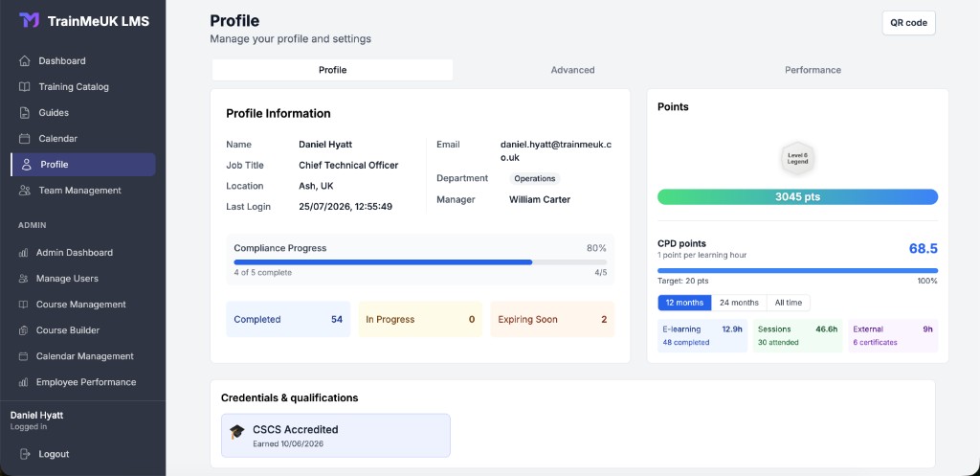Click the Completed 54 stat card

tap(288, 319)
